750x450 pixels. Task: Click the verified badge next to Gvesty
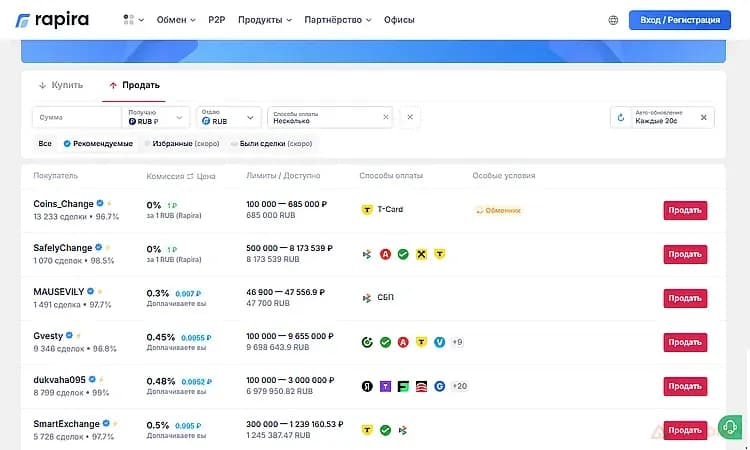click(69, 335)
